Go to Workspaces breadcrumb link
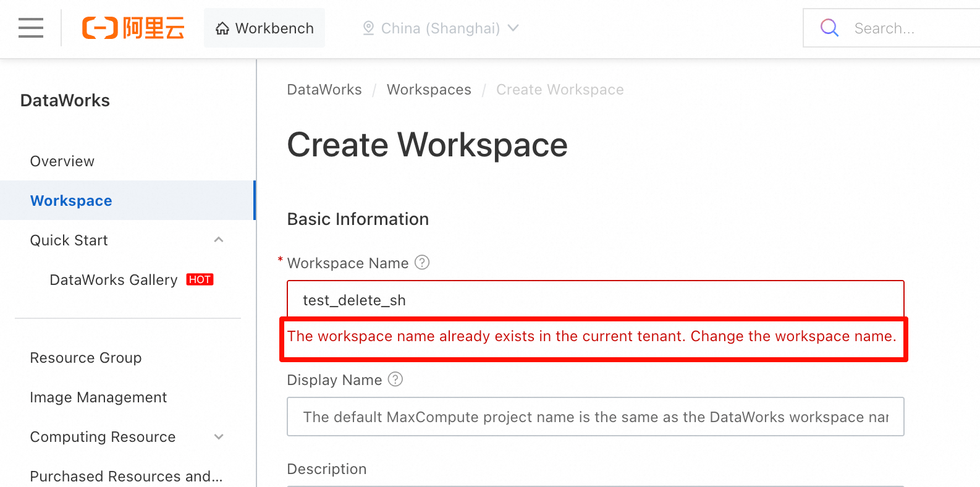 click(429, 90)
